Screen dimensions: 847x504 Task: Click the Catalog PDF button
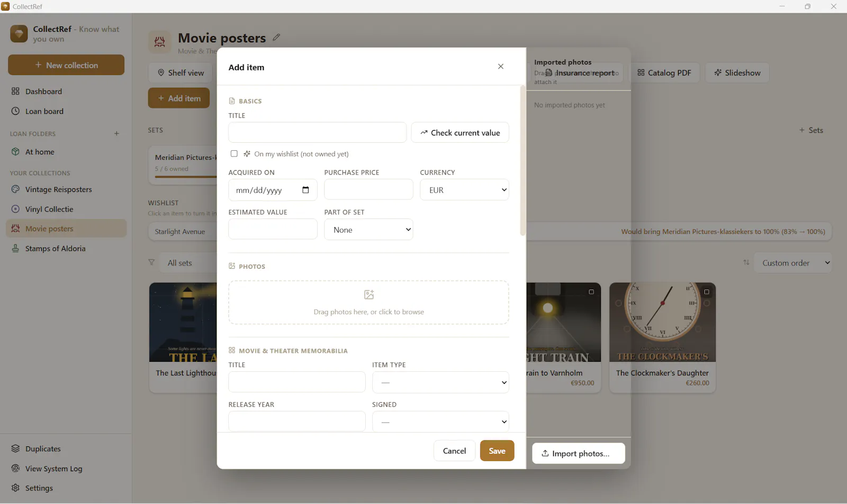coord(664,73)
